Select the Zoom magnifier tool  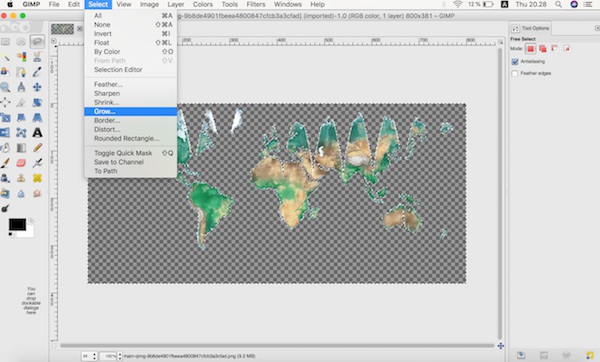5,87
